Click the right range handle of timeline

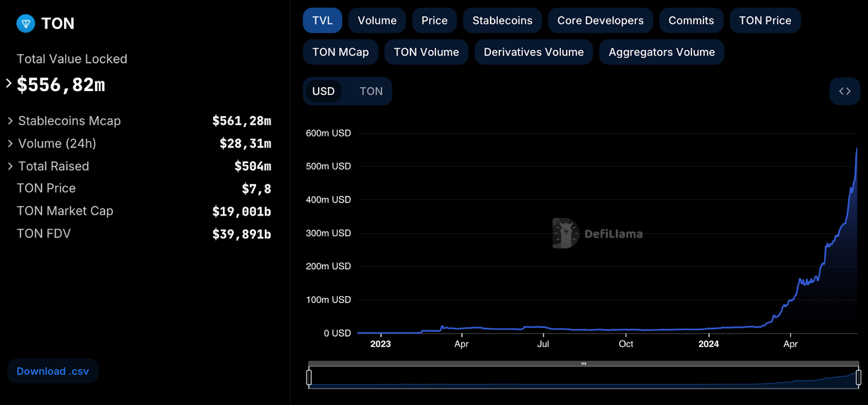[858, 377]
